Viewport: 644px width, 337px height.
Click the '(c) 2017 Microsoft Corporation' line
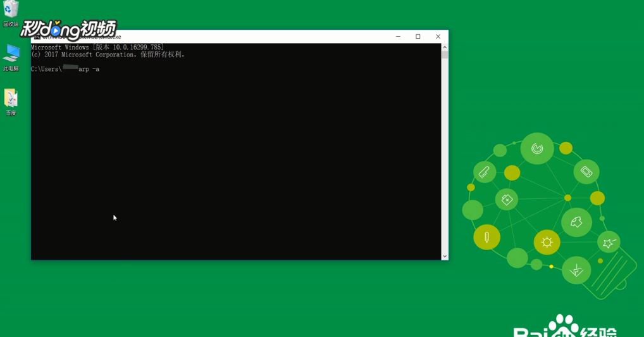108,54
